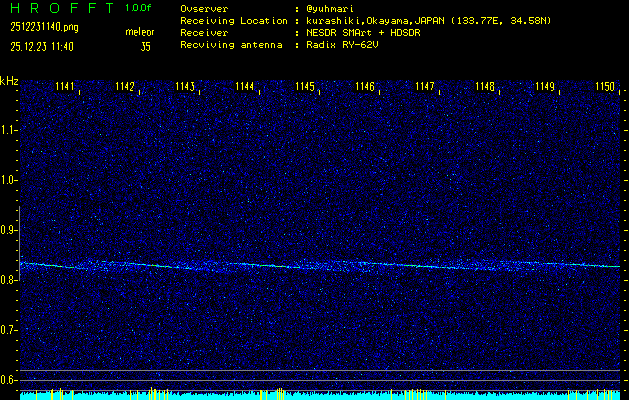Image resolution: width=629 pixels, height=400 pixels.
Task: Select the 1147 time tick label
Action: 425,87
